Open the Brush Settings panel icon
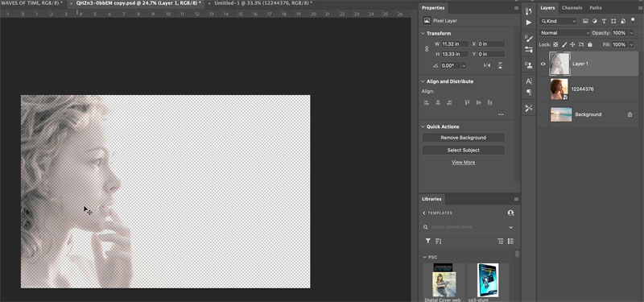This screenshot has height=302, width=644. click(x=529, y=38)
